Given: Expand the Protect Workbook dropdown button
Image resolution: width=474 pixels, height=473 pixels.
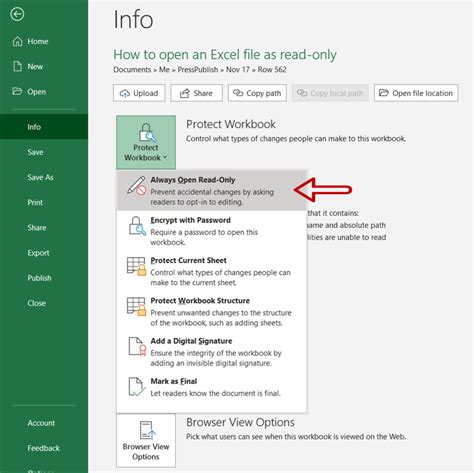Looking at the screenshot, I should tap(146, 142).
